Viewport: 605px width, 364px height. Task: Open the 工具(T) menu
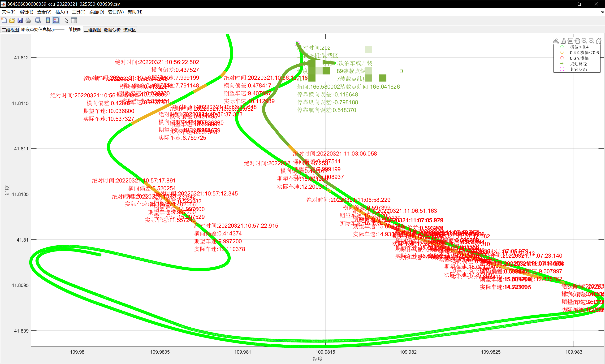click(78, 12)
